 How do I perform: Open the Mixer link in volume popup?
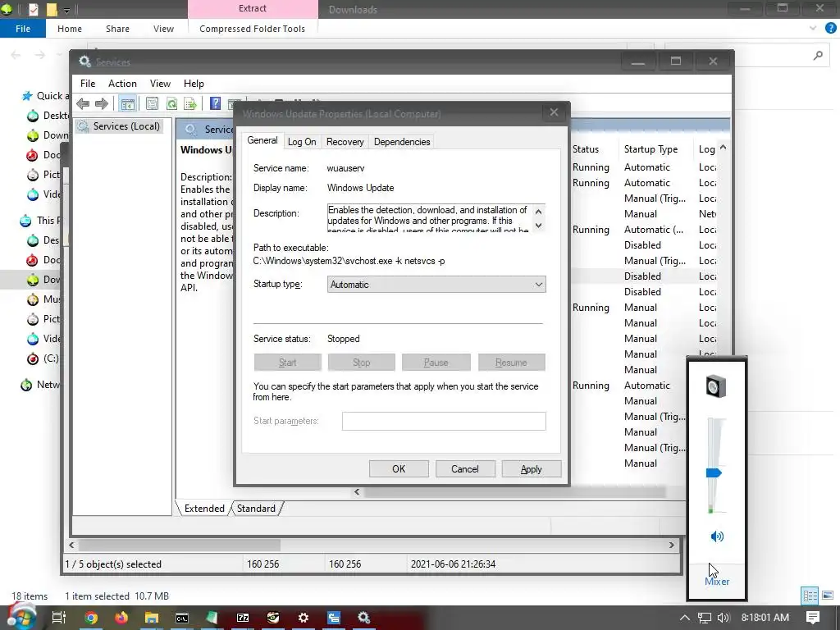pyautogui.click(x=717, y=582)
